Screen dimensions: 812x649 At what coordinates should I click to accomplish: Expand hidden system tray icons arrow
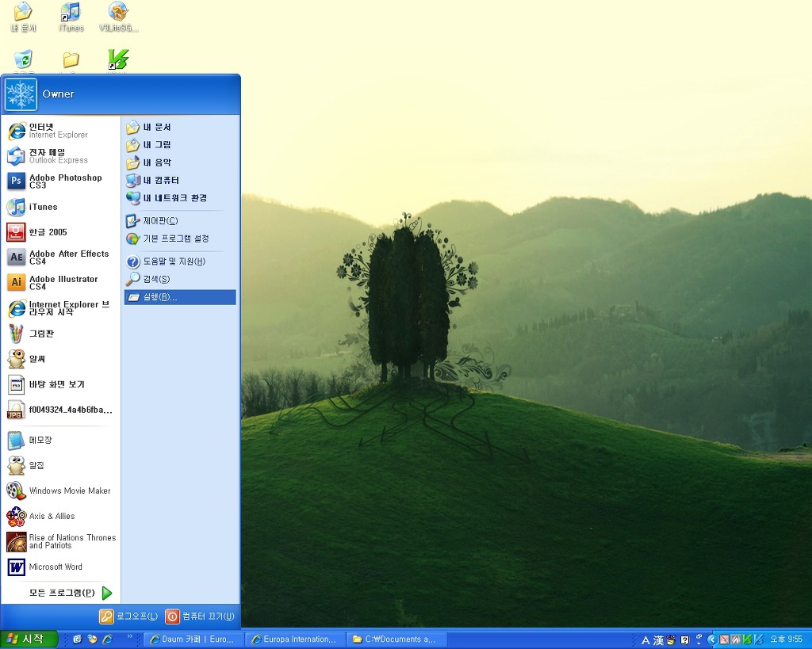(x=711, y=639)
